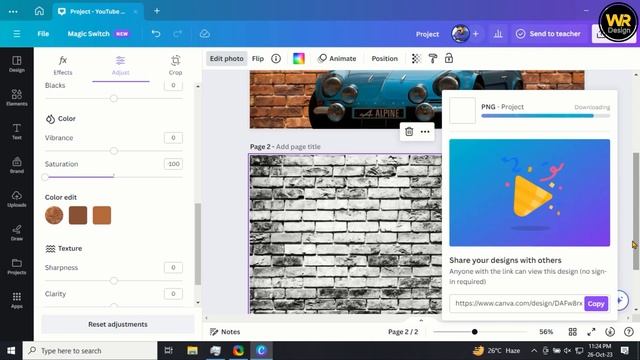Open the Draw sidebar panel
Viewport: 640px width, 360px height.
pos(17,233)
